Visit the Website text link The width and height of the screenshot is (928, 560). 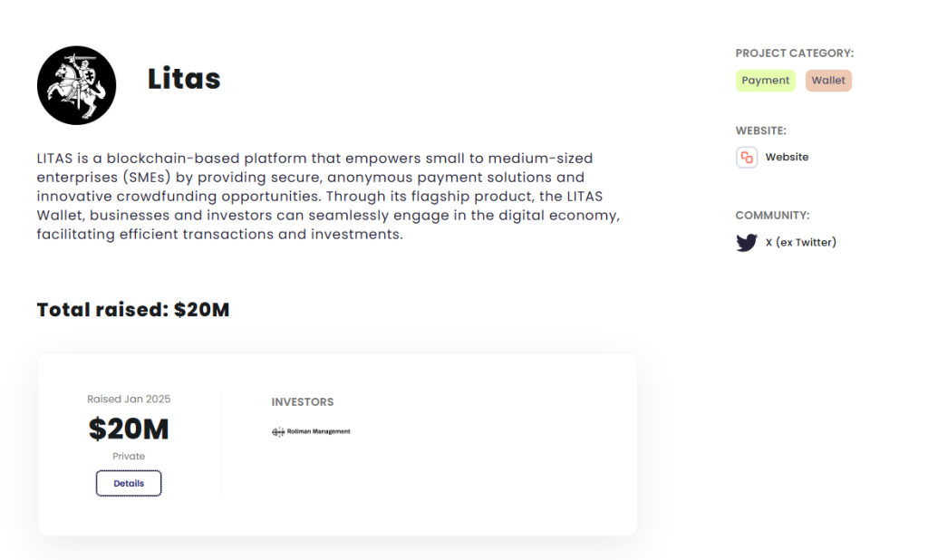787,157
